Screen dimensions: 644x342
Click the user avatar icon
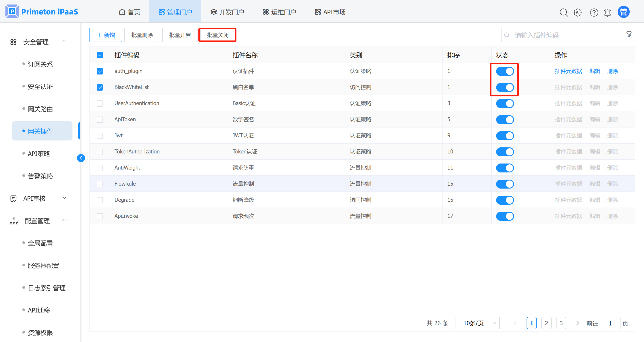[623, 12]
